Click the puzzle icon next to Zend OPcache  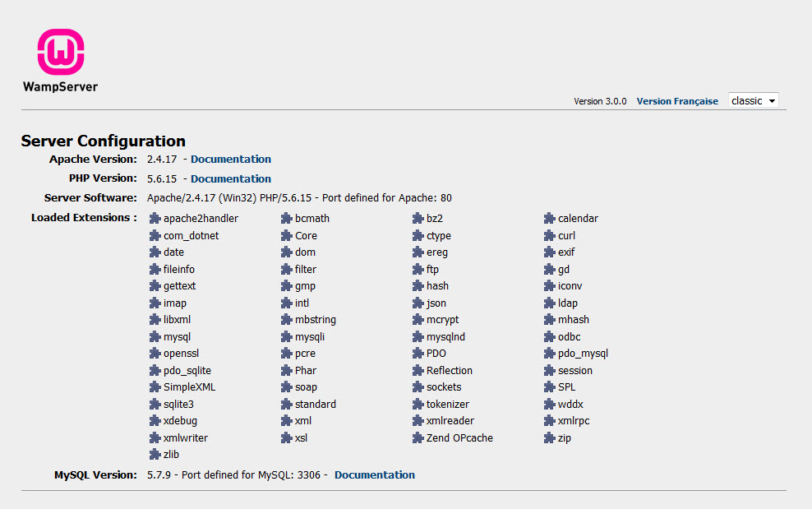click(418, 438)
